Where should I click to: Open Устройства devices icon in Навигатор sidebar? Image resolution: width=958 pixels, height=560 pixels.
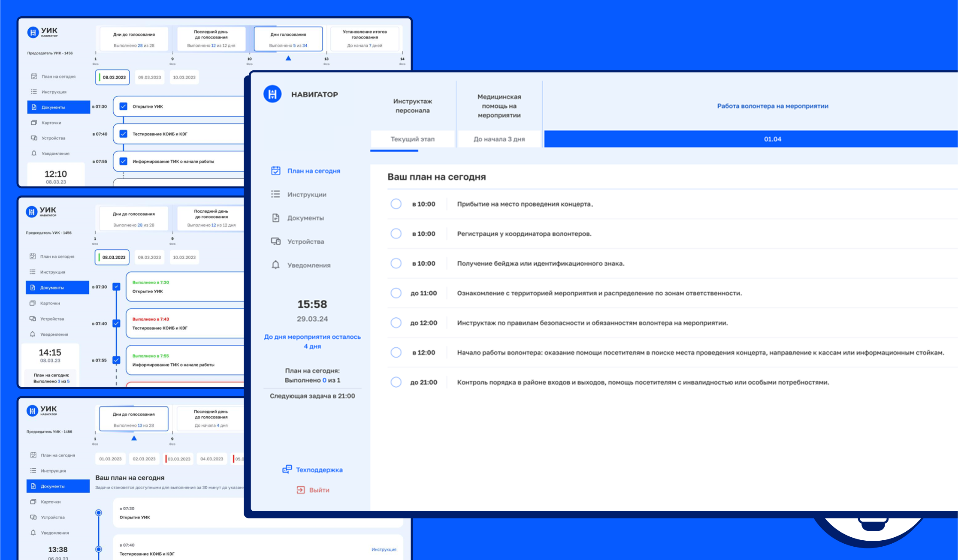coord(275,241)
